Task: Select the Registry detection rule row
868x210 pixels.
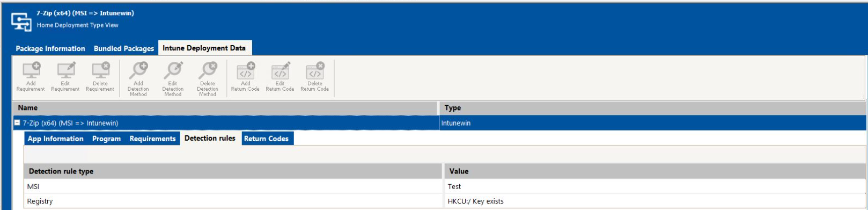Action: pos(445,201)
